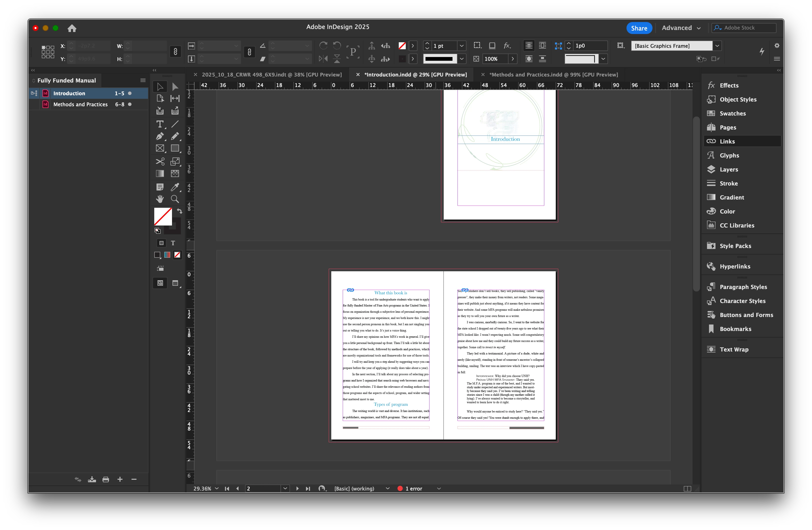The width and height of the screenshot is (812, 530).
Task: Select the Hand tool
Action: point(160,199)
